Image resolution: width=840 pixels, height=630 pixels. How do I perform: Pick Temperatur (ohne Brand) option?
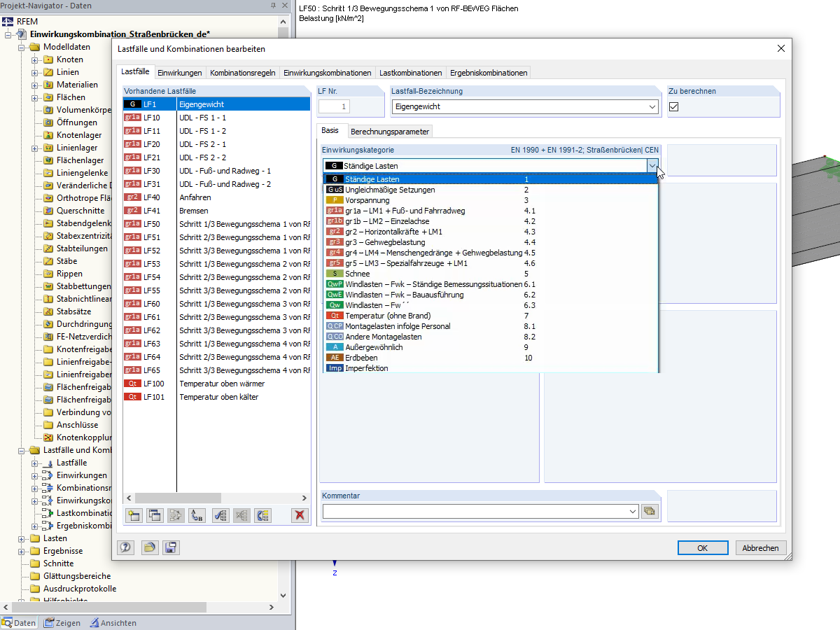490,316
